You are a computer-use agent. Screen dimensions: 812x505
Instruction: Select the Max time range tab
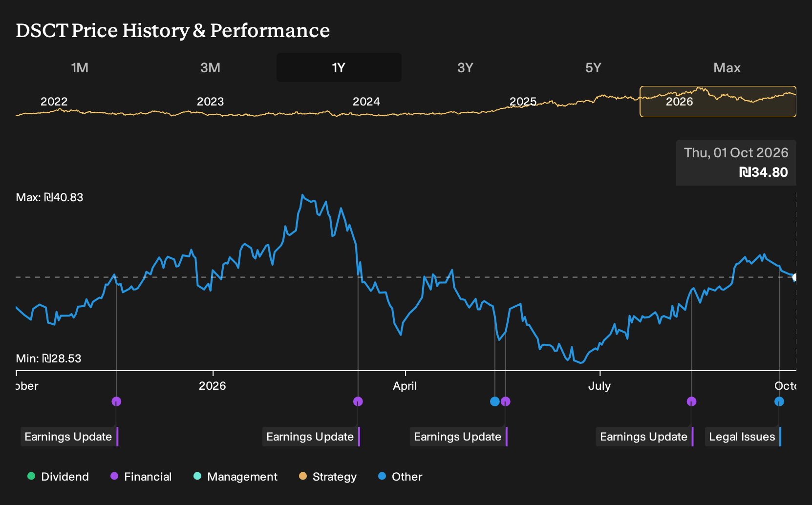[x=727, y=67]
